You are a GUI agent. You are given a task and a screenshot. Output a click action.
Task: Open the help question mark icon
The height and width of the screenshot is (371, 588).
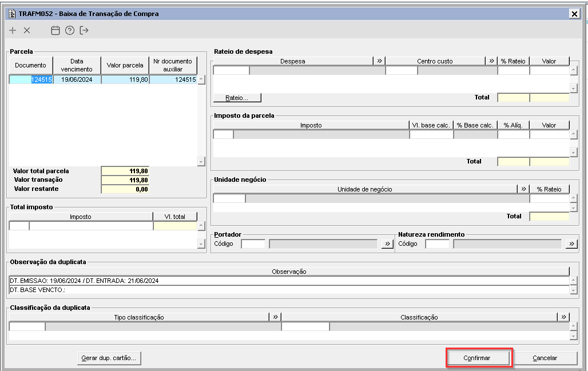pyautogui.click(x=70, y=30)
